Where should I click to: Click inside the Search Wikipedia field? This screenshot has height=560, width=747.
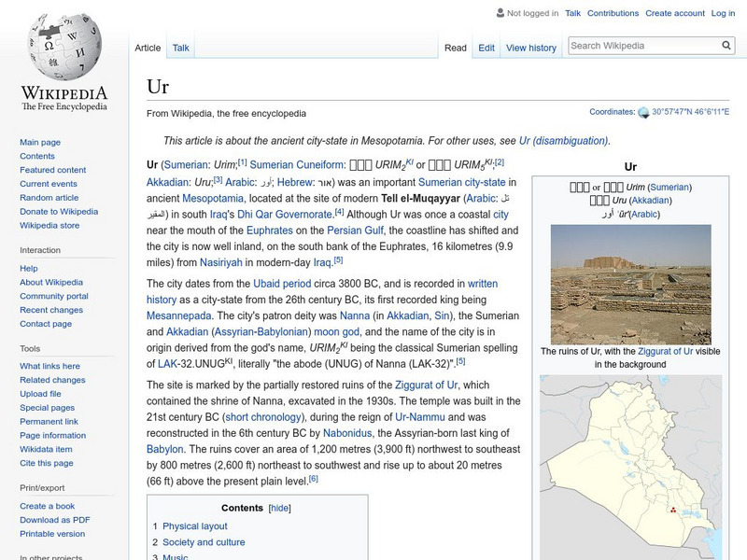pyautogui.click(x=644, y=44)
